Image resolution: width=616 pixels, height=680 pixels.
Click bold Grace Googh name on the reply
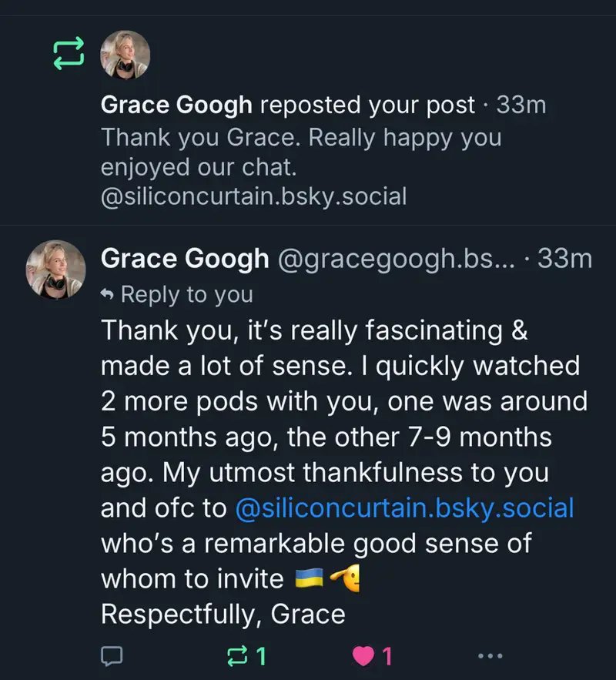(x=185, y=259)
